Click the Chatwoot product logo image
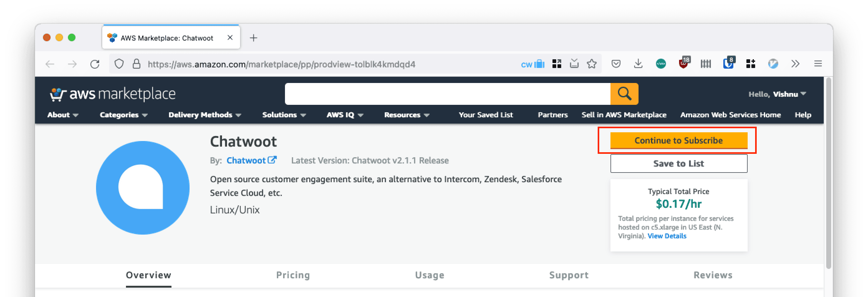868x297 pixels. pos(142,188)
